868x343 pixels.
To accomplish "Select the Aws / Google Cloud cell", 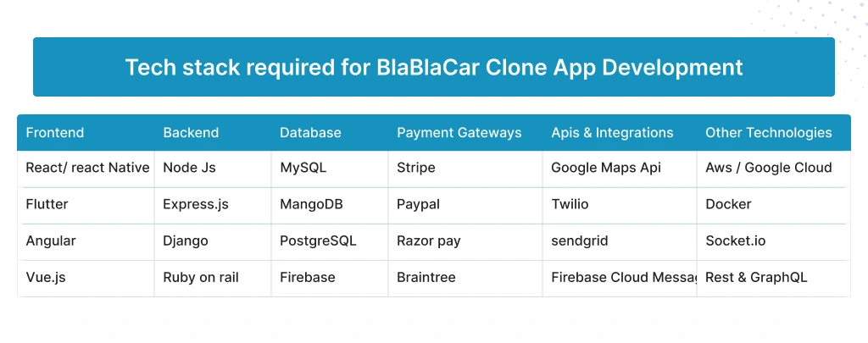I will (x=768, y=168).
